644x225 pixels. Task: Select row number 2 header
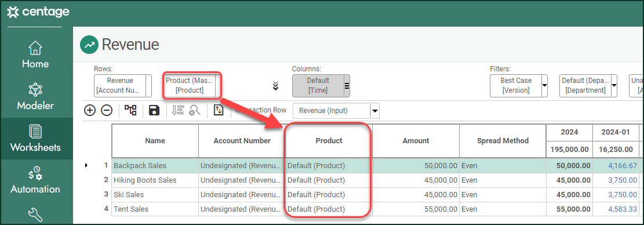(106, 180)
